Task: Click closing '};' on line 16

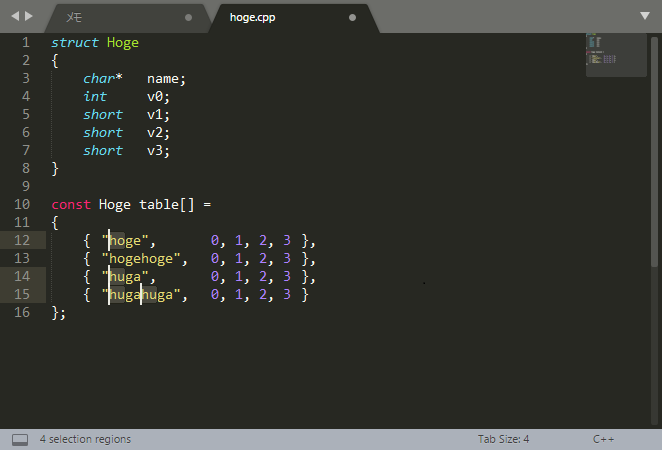Action: 59,313
